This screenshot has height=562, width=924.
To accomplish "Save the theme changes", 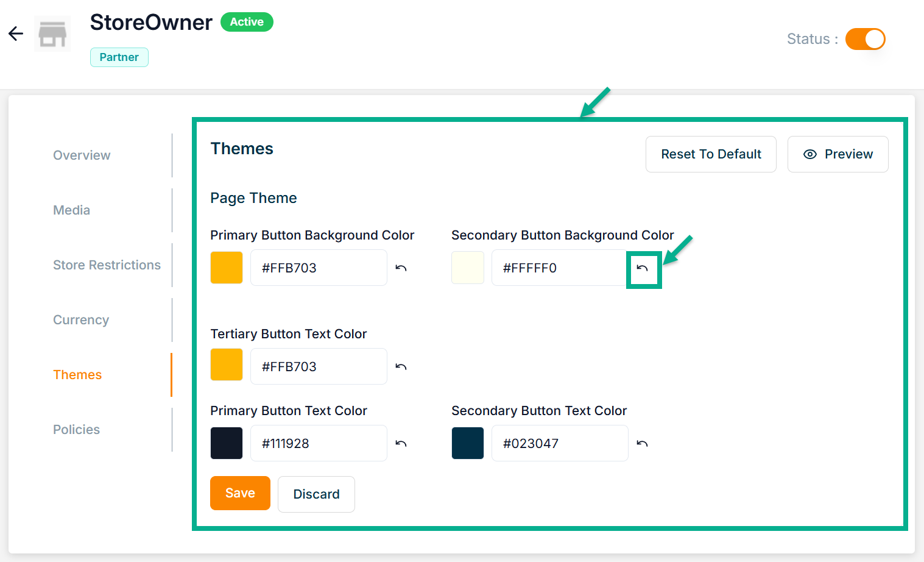I will pos(240,493).
